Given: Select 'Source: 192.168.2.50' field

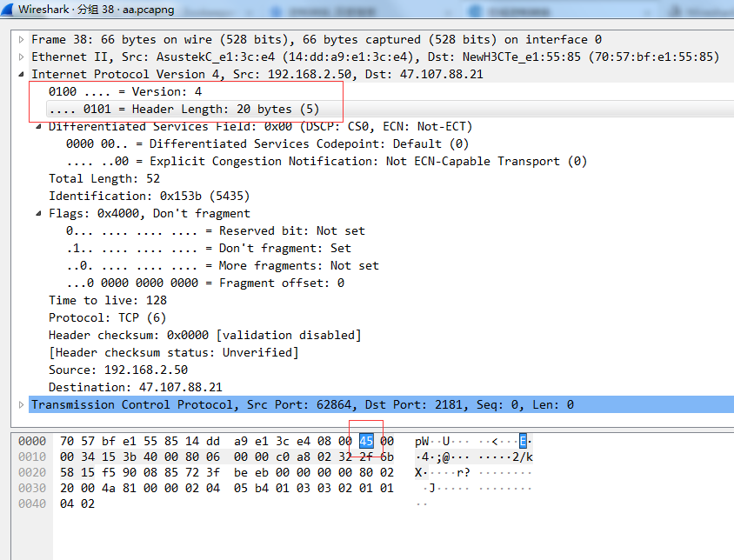Looking at the screenshot, I should (118, 370).
